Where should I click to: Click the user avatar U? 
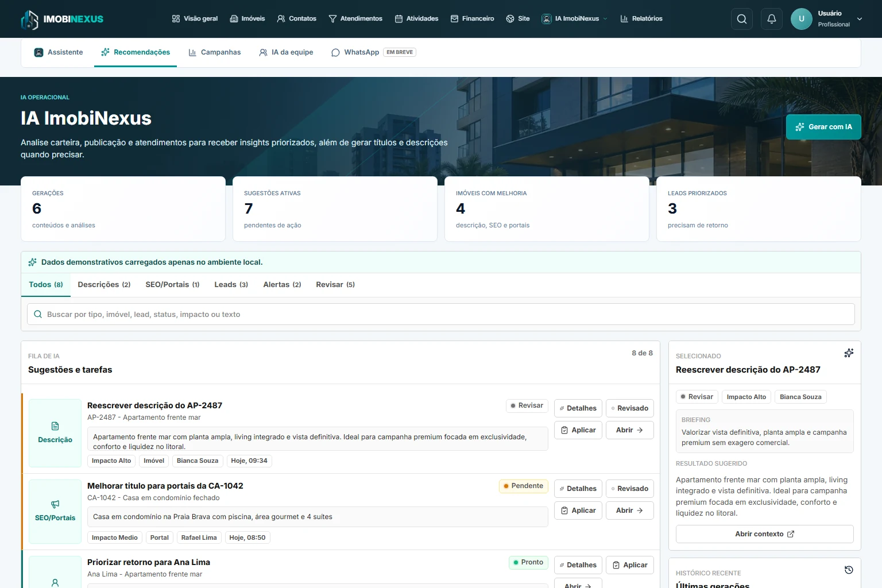(x=802, y=19)
